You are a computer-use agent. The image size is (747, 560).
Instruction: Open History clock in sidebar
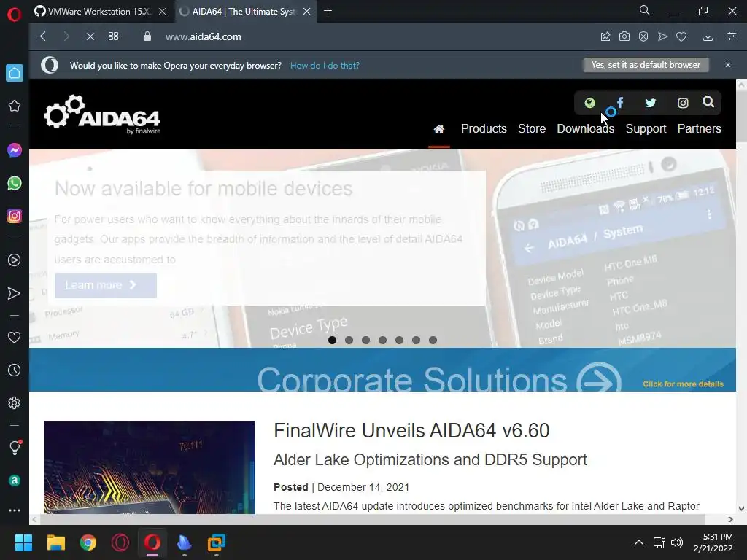pyautogui.click(x=15, y=370)
